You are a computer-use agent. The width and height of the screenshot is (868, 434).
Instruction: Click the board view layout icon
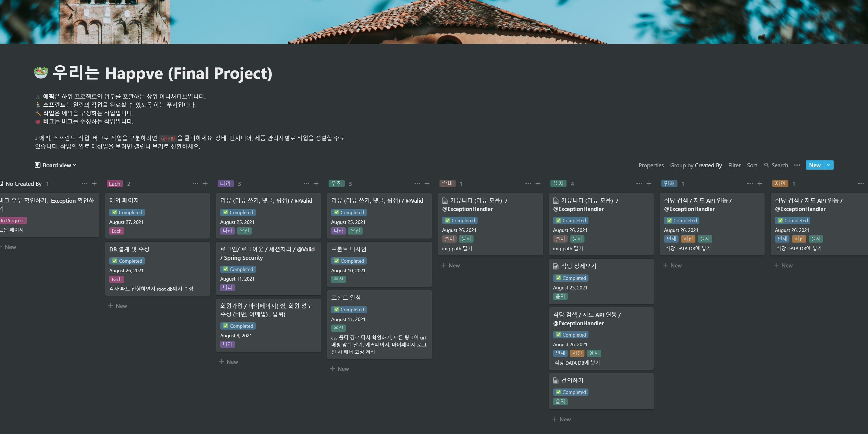pos(38,165)
